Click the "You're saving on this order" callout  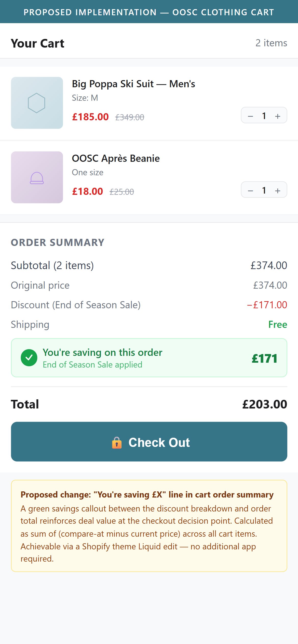pyautogui.click(x=149, y=358)
